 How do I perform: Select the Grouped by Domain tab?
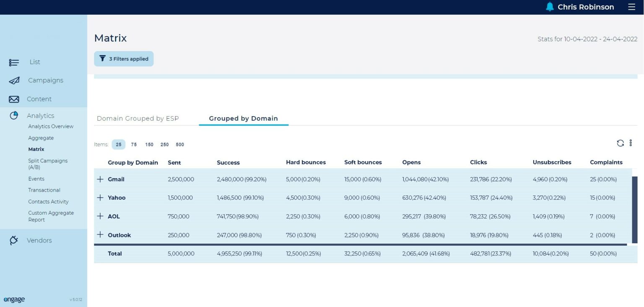[x=243, y=119]
